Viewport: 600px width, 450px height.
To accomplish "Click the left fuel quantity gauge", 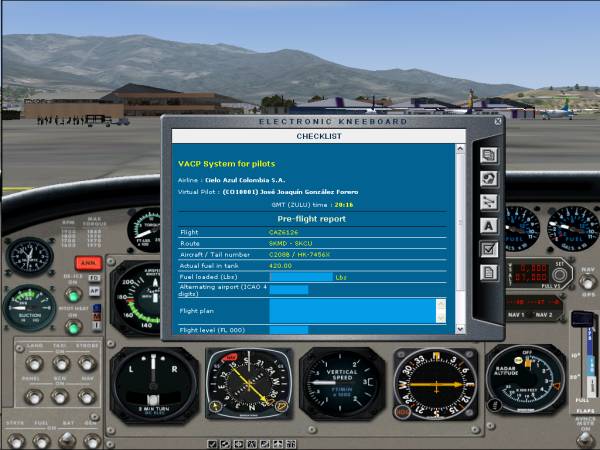I will [x=521, y=228].
